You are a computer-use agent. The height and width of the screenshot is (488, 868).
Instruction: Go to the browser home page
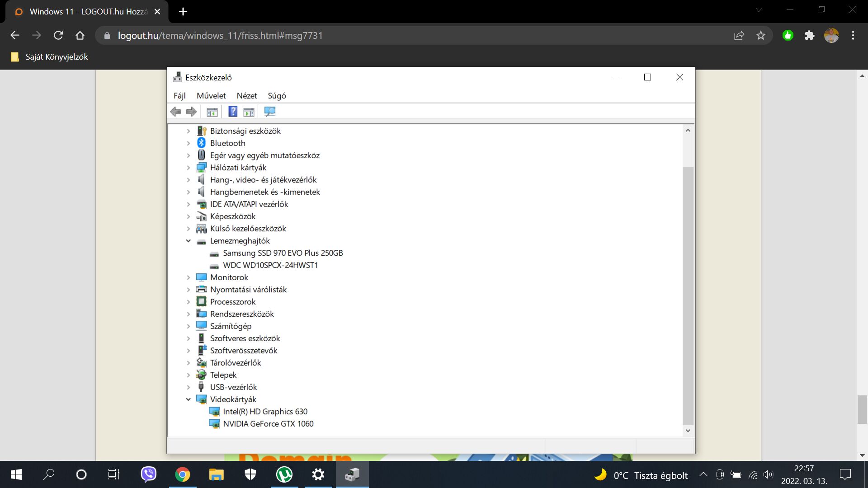(x=80, y=35)
